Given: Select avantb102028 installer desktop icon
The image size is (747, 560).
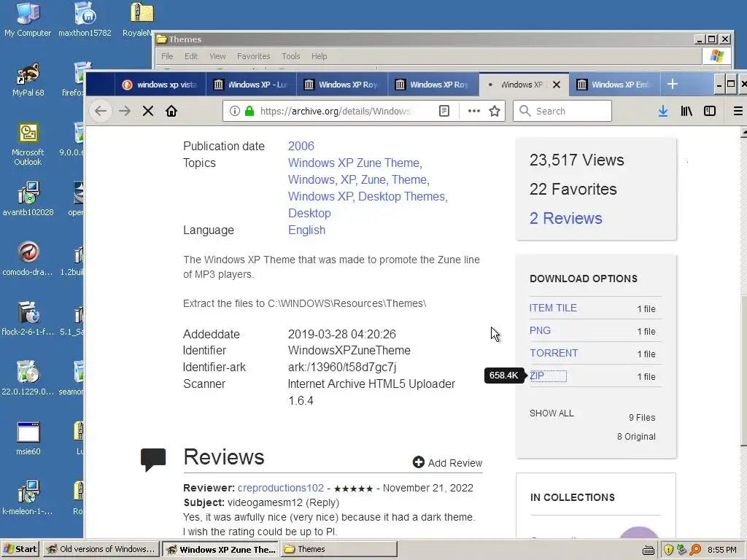Looking at the screenshot, I should [x=28, y=198].
